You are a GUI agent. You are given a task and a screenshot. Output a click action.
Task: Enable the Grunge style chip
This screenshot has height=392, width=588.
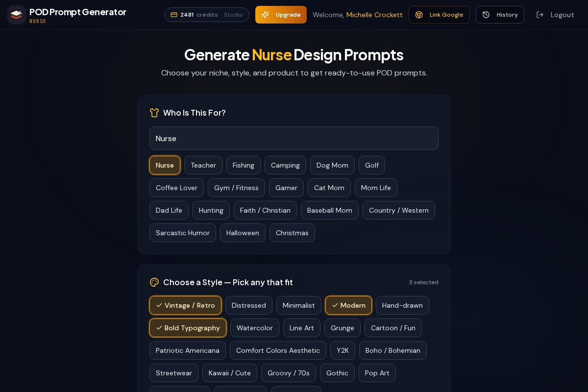click(x=343, y=328)
